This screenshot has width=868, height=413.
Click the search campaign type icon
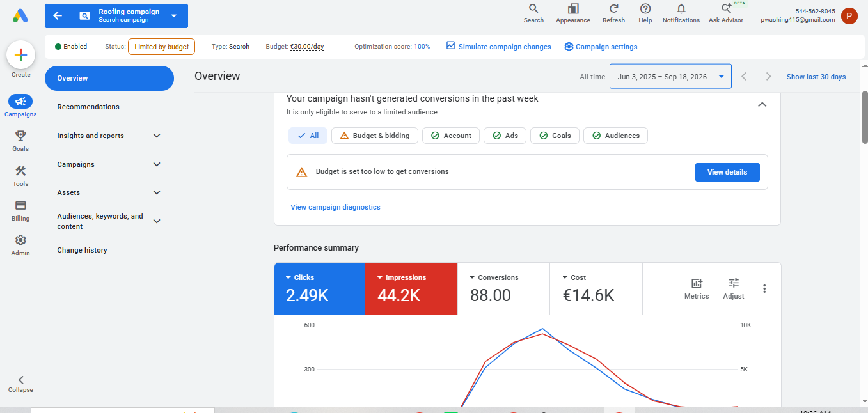point(84,16)
